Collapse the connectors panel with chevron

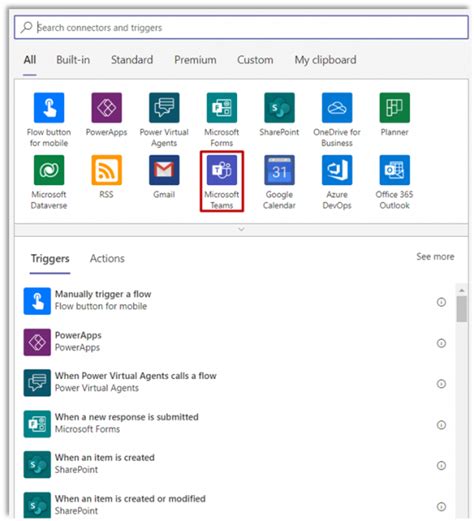241,229
